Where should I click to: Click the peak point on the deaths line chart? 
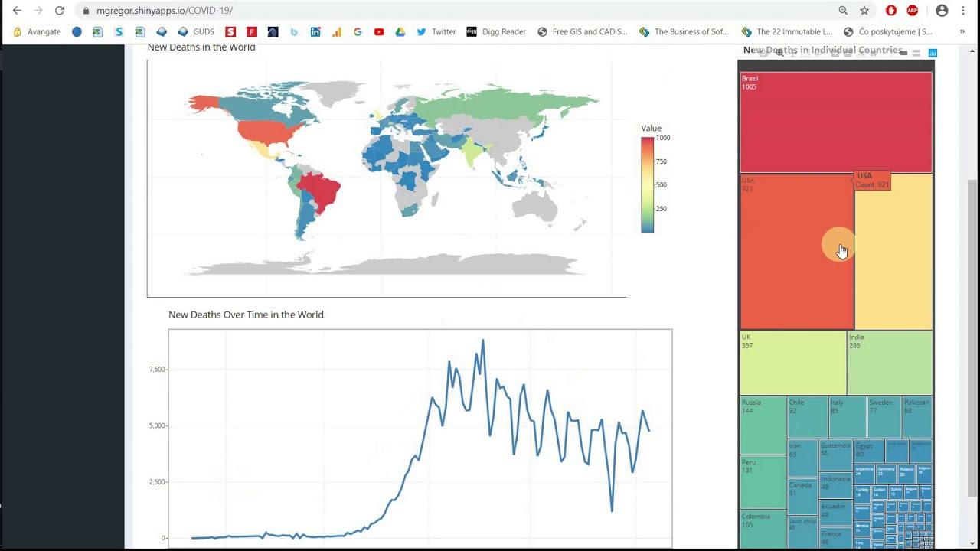(482, 340)
